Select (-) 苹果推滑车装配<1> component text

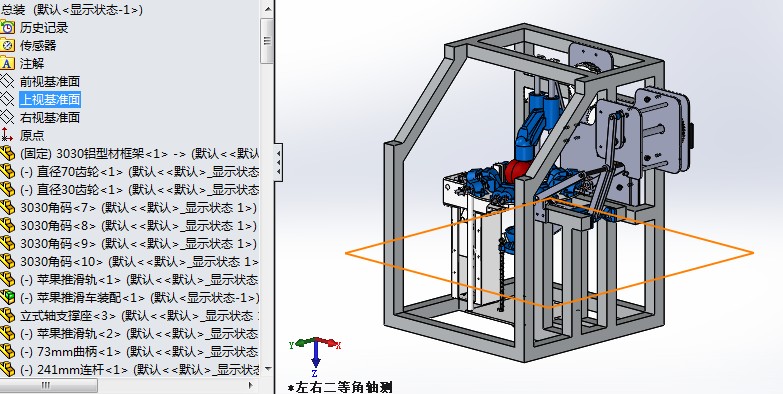(x=139, y=297)
